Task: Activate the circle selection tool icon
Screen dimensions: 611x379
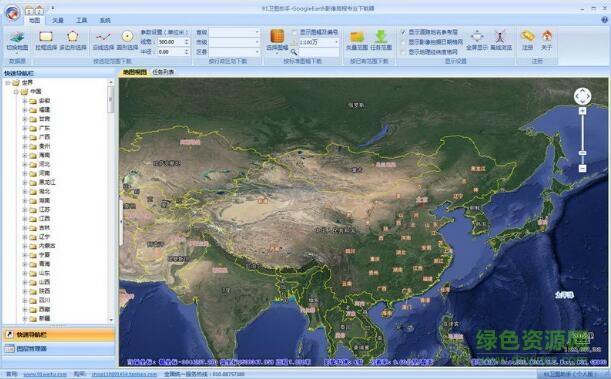Action: pos(127,36)
